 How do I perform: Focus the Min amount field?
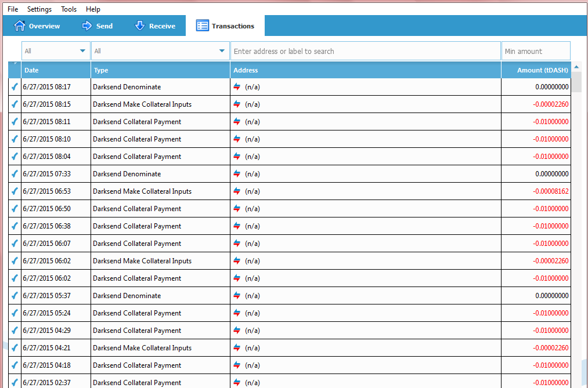536,51
